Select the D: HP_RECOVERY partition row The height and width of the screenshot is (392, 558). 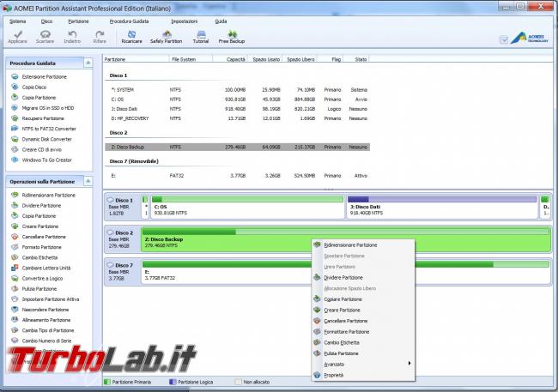(x=237, y=118)
